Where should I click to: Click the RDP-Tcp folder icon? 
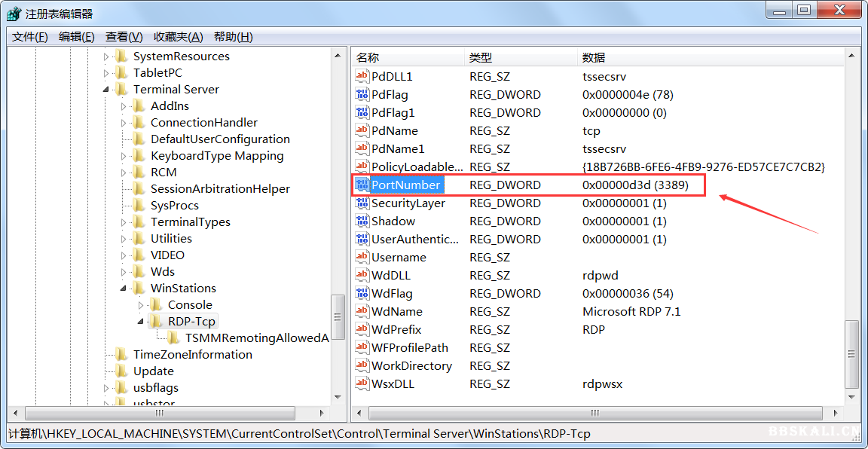pyautogui.click(x=157, y=322)
